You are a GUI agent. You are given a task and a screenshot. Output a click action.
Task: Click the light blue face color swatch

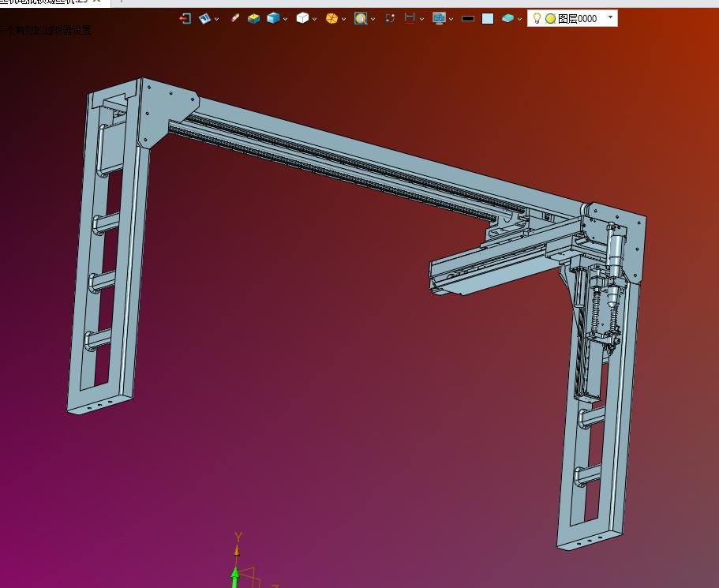point(488,19)
